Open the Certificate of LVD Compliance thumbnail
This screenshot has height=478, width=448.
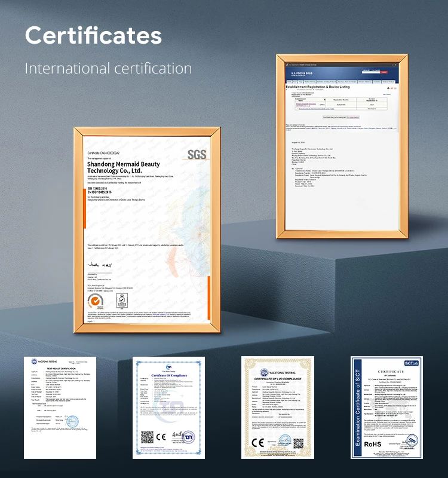click(x=278, y=407)
